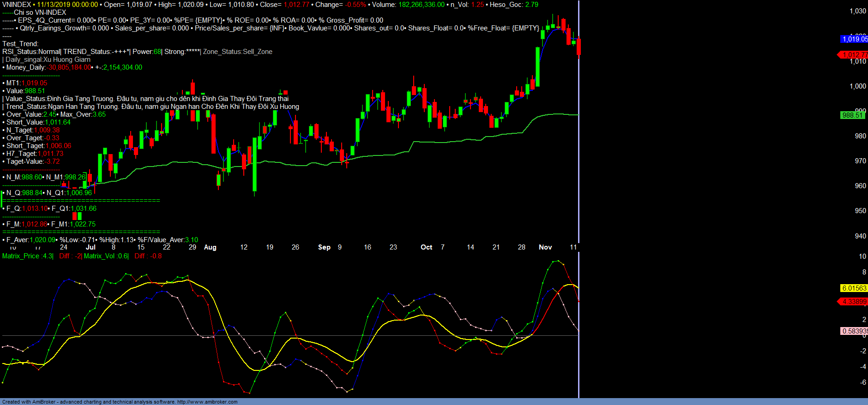The width and height of the screenshot is (868, 405).
Task: Click the 1,030 level on price axis
Action: (858, 11)
